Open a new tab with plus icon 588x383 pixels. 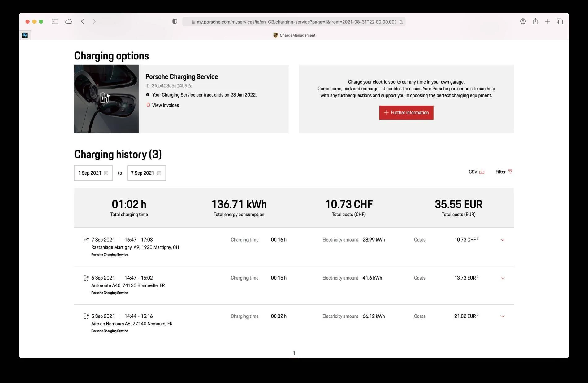click(x=547, y=21)
